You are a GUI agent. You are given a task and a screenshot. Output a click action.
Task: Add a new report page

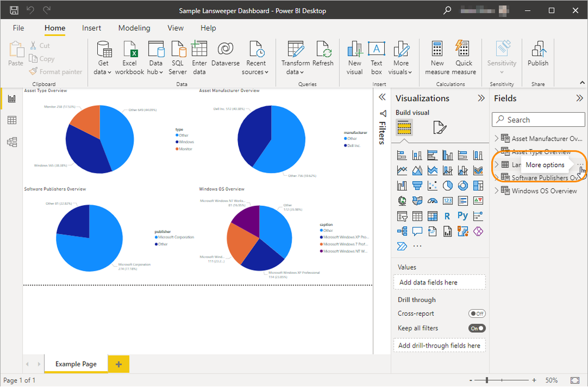(118, 365)
